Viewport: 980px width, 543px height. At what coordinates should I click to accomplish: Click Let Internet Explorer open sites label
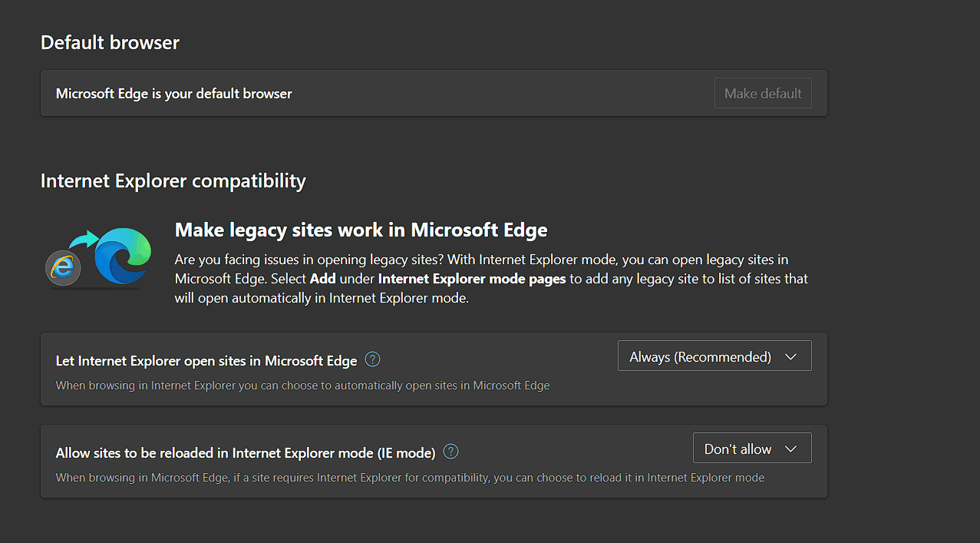(206, 361)
